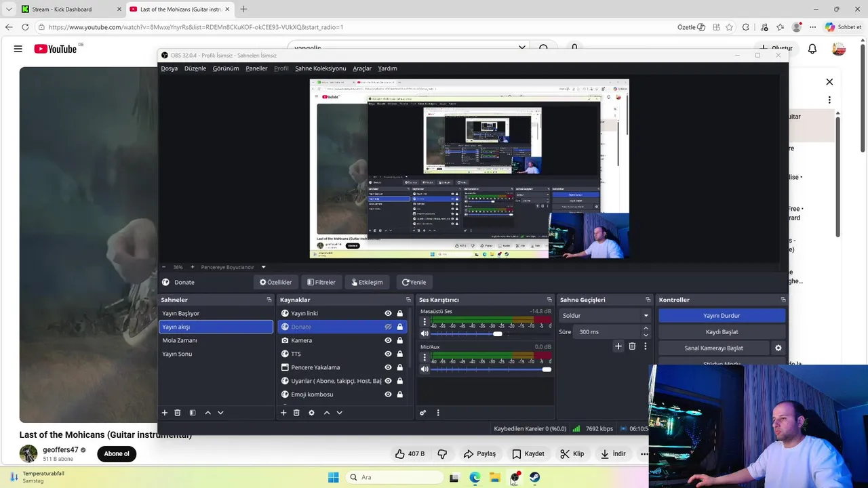Open source Filtreler button

(321, 282)
